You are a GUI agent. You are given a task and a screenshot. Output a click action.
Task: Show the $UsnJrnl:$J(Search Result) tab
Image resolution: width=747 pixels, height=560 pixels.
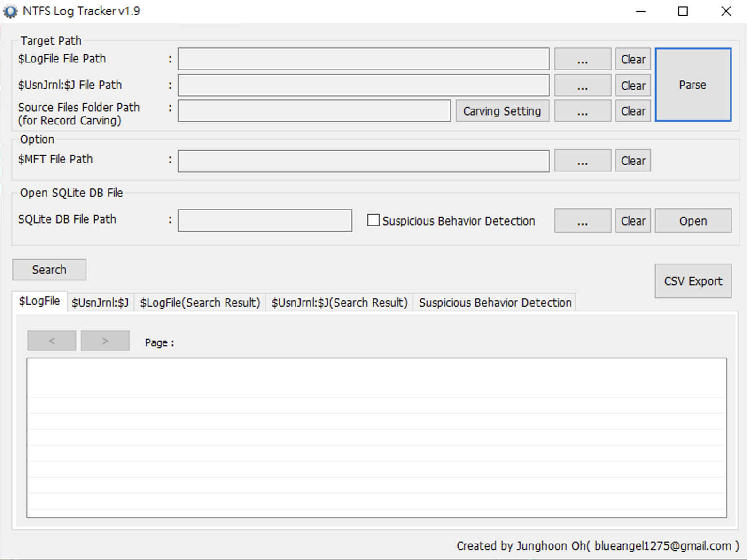(x=339, y=303)
